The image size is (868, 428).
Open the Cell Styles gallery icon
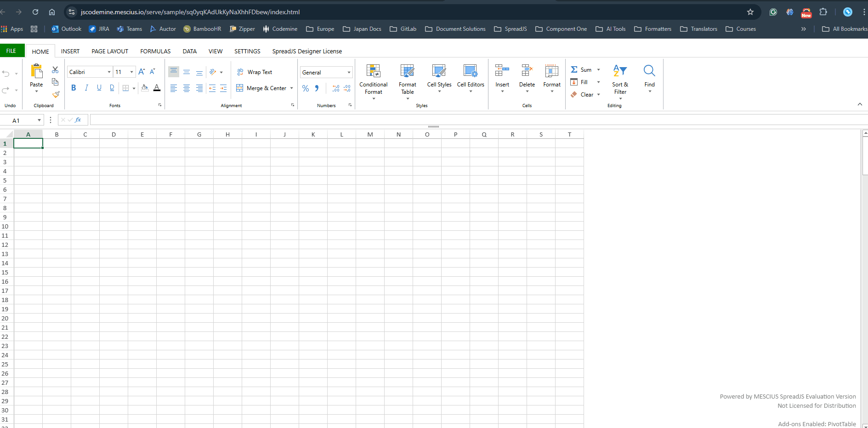pos(439,71)
